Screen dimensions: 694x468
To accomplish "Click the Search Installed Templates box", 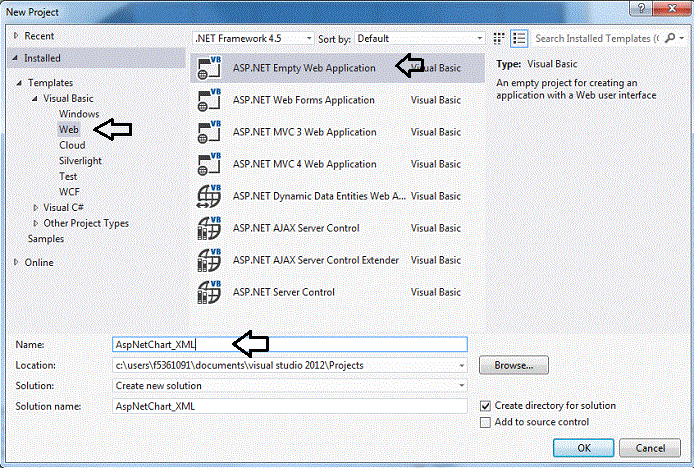I will coord(597,39).
